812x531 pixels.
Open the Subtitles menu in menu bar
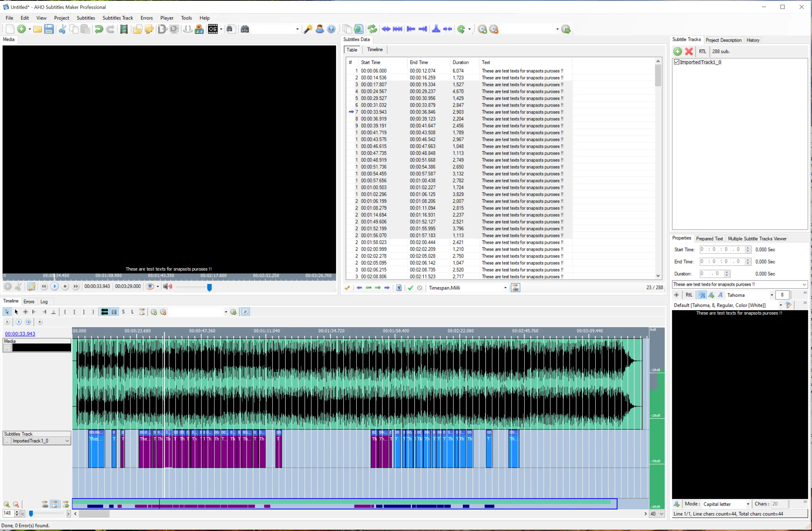(x=85, y=17)
